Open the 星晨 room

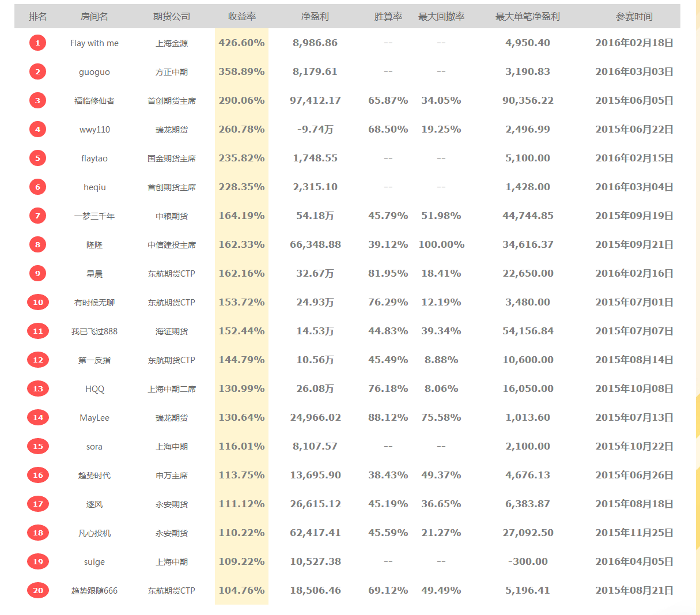click(94, 274)
